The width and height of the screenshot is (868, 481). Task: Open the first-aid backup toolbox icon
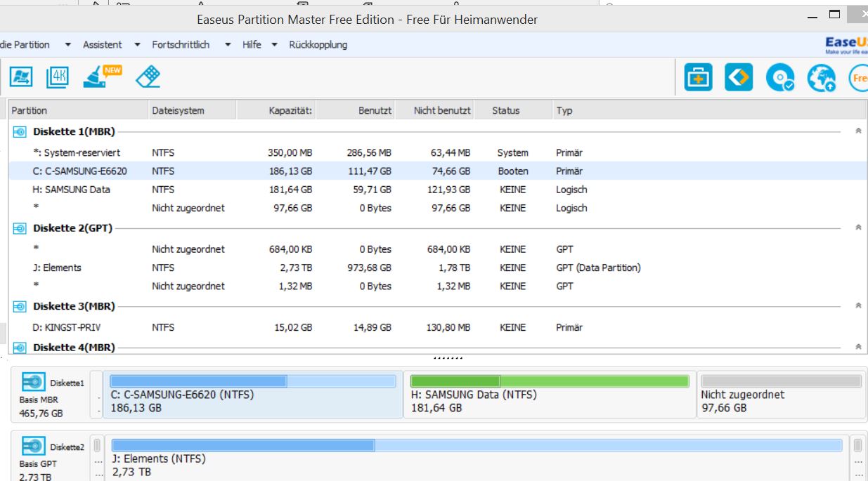pyautogui.click(x=698, y=77)
